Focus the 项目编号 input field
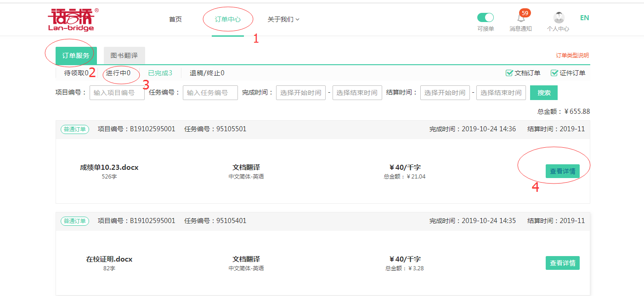The image size is (644, 296). pos(117,93)
